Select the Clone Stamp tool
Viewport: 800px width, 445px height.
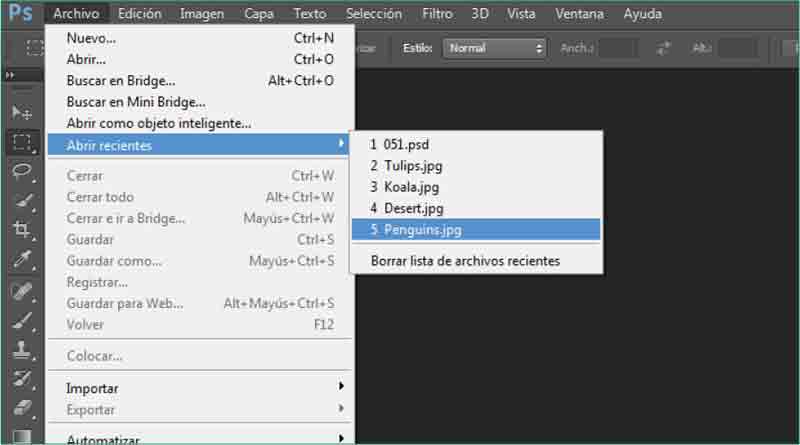pyautogui.click(x=21, y=350)
